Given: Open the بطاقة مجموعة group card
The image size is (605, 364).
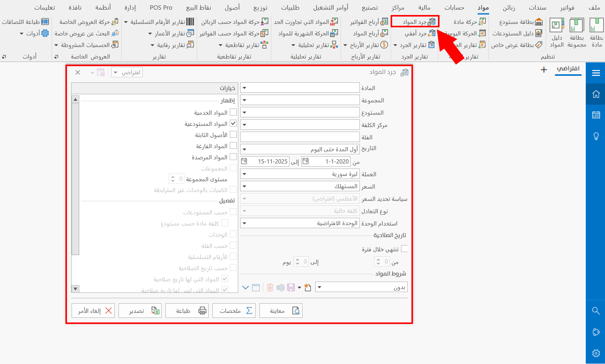Looking at the screenshot, I should pyautogui.click(x=577, y=33).
